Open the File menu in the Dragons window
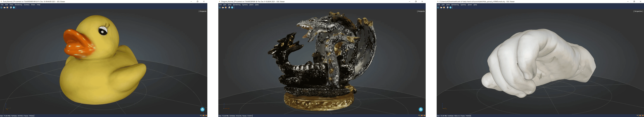This screenshot has width=644, height=117. point(220,5)
